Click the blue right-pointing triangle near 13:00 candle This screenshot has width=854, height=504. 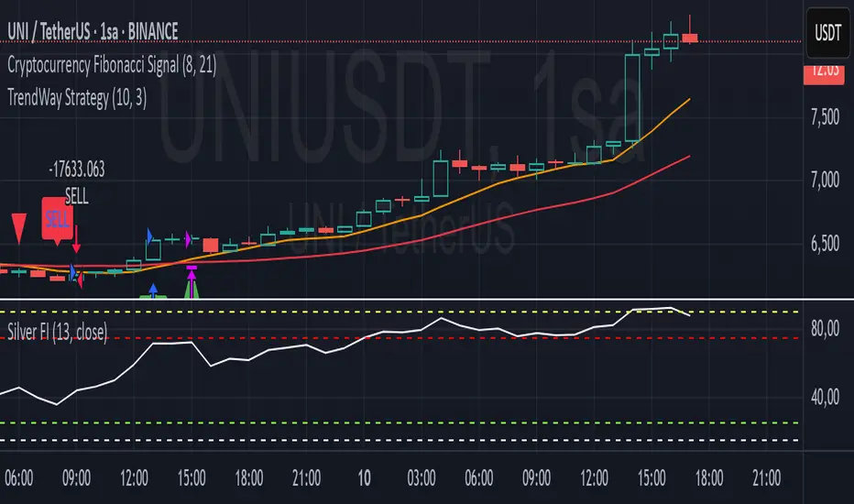149,236
